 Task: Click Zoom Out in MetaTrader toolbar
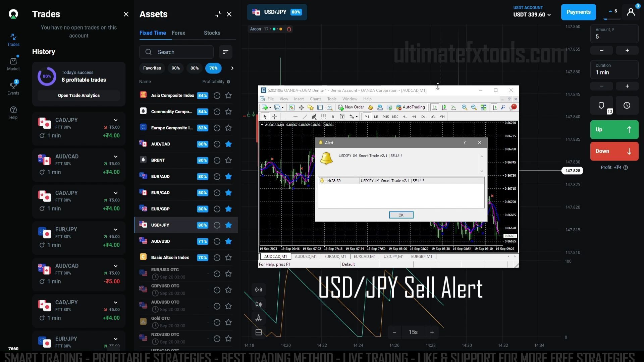pyautogui.click(x=474, y=107)
